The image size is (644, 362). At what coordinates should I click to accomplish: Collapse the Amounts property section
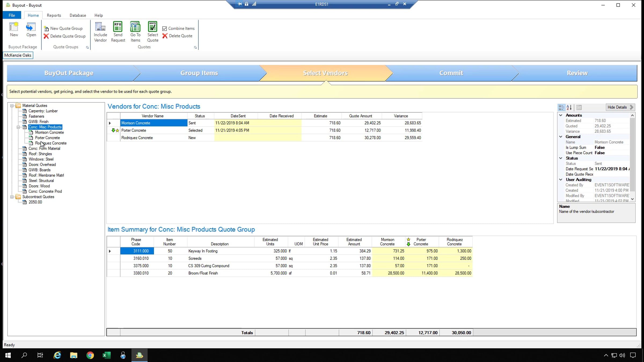[x=561, y=115]
